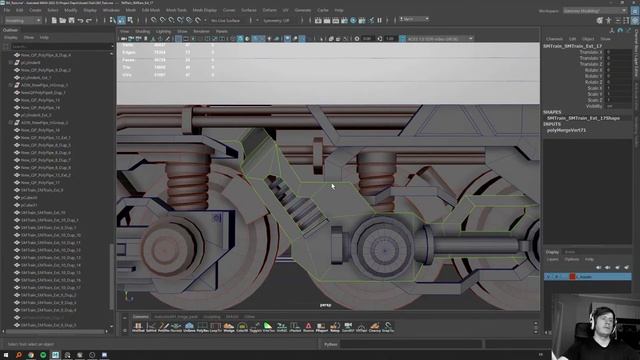640x360 pixels.
Task: Click the Undo arrow icon
Action: [x=80, y=20]
